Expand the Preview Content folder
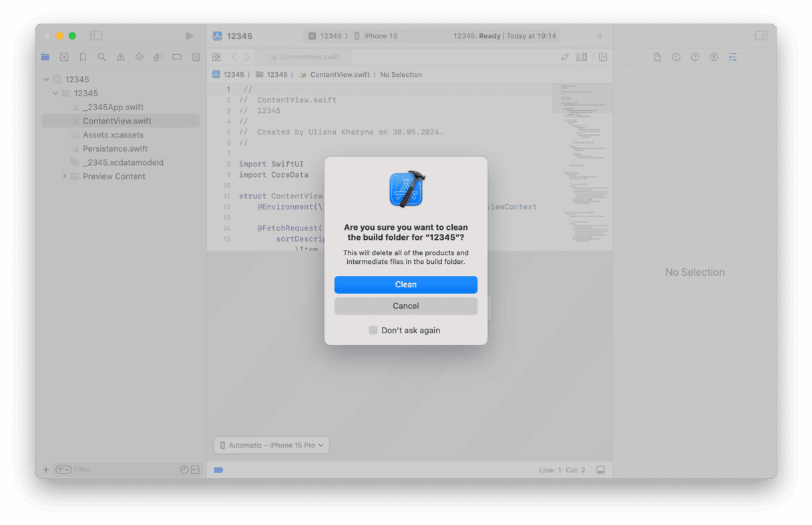The height and width of the screenshot is (525, 812). click(x=65, y=176)
